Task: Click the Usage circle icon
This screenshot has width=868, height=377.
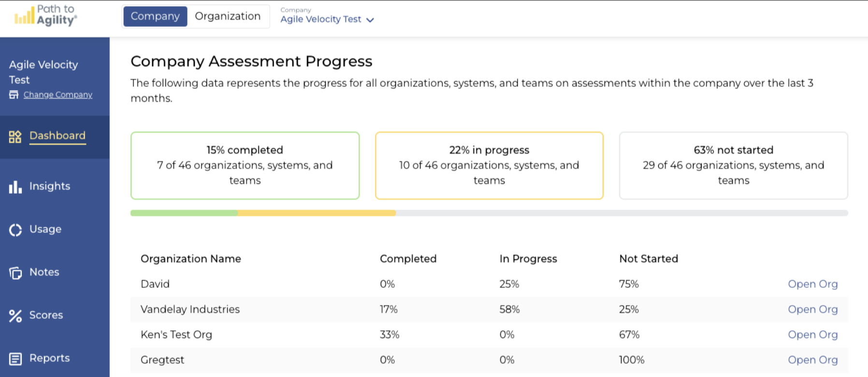Action: tap(15, 230)
